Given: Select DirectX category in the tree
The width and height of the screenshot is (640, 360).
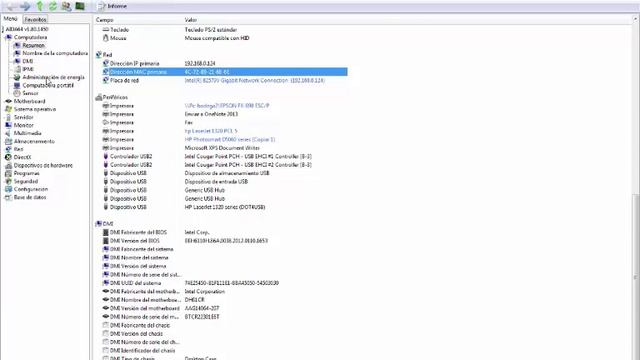Looking at the screenshot, I should (x=22, y=157).
